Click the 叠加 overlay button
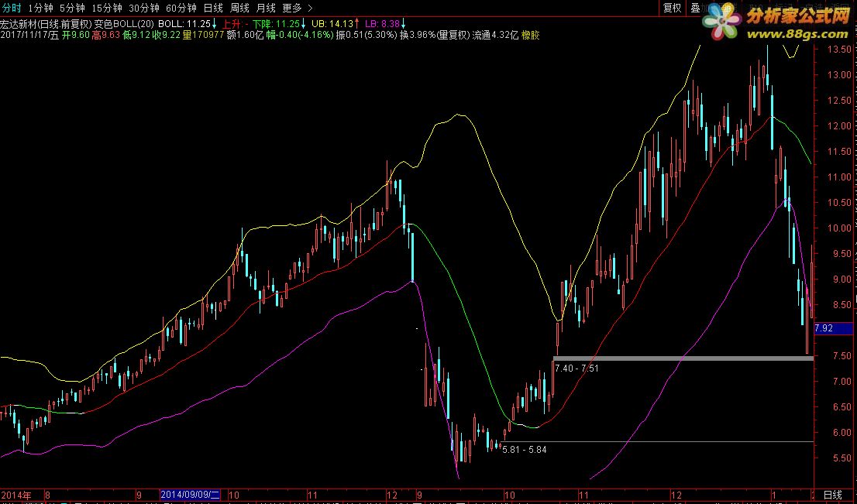857x504 pixels. [700, 8]
